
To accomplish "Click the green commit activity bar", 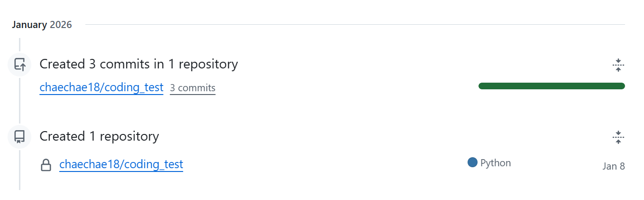I will point(552,86).
